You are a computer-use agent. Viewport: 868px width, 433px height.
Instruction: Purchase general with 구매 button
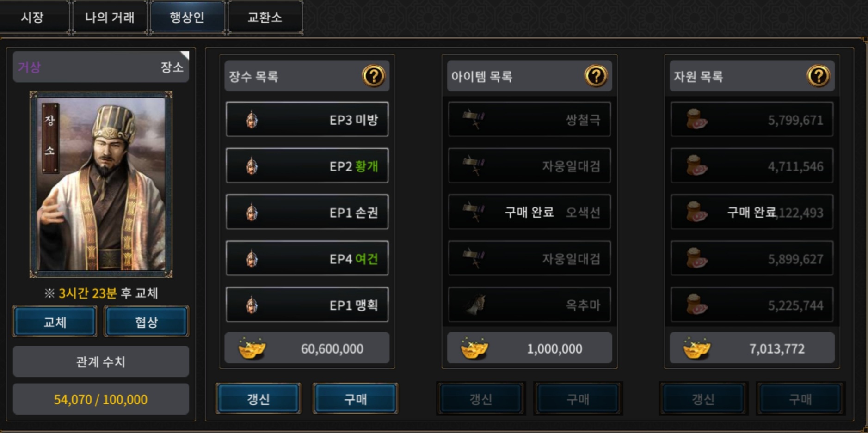point(355,398)
